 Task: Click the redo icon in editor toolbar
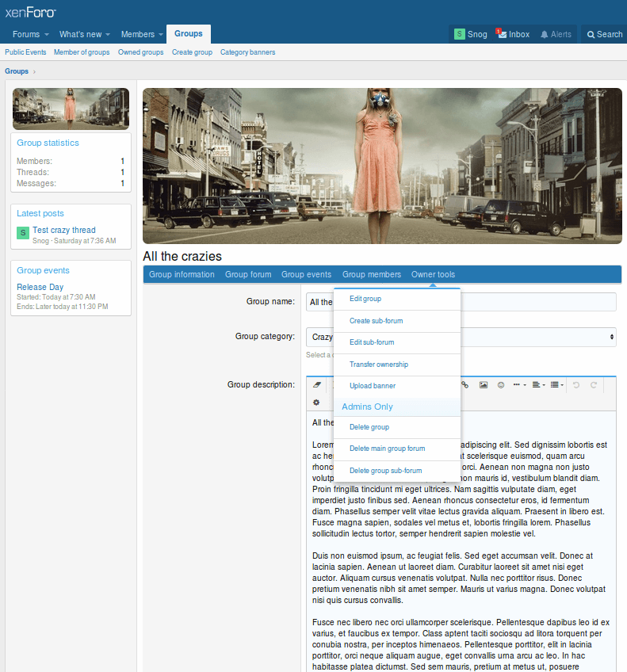(593, 385)
